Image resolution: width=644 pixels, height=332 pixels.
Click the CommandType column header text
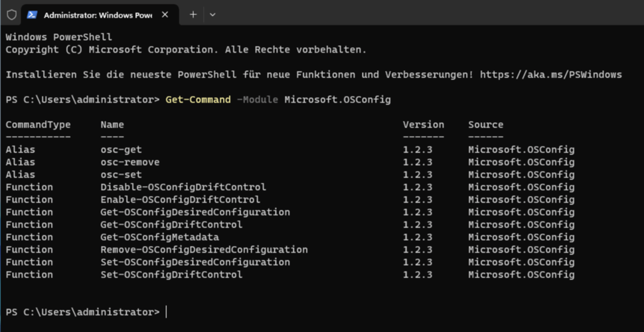click(x=38, y=124)
